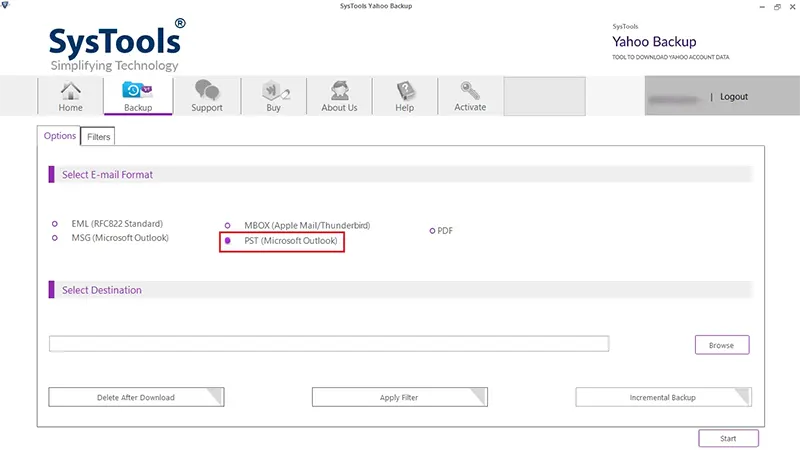Click the Start button
The height and width of the screenshot is (450, 800).
point(728,438)
